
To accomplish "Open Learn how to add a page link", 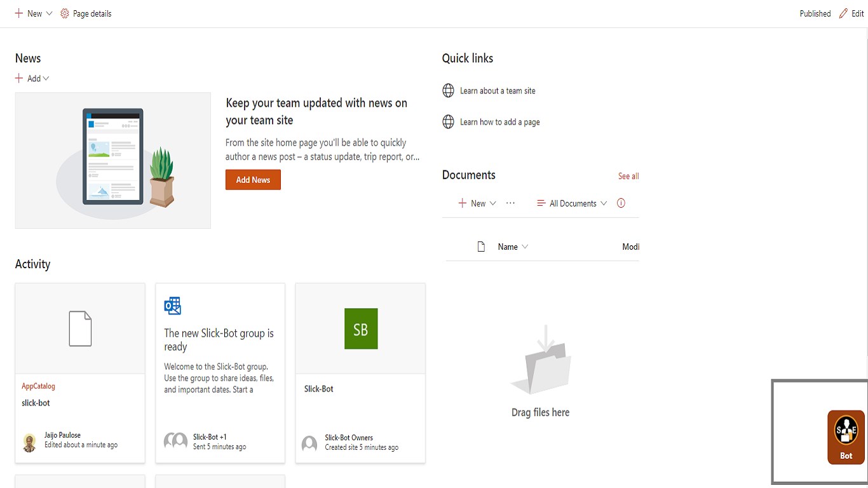I will pos(499,122).
